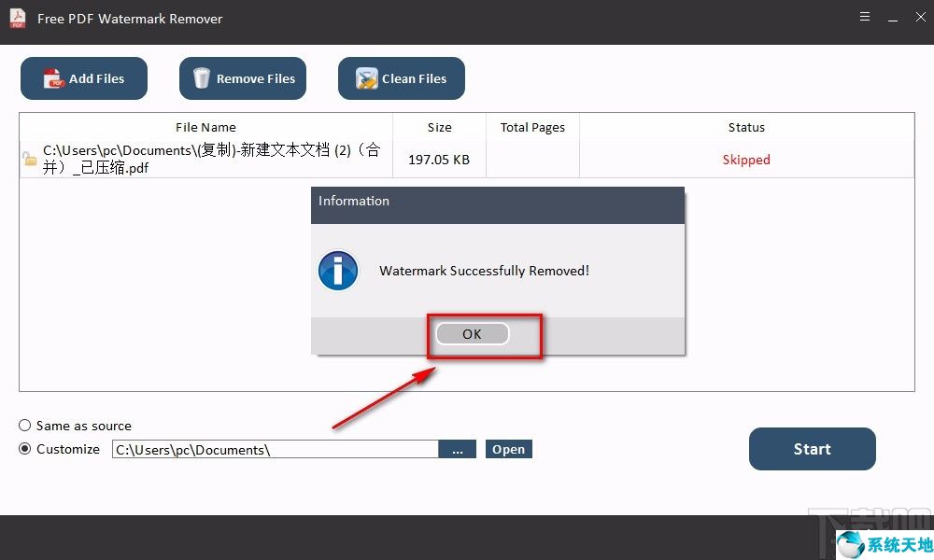This screenshot has height=560, width=934.
Task: Select the Remove Files trash icon
Action: pos(202,78)
